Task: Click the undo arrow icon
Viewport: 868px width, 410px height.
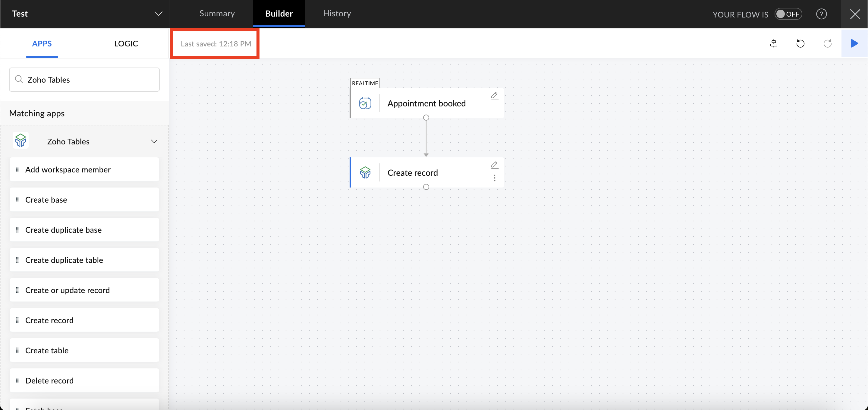Action: (800, 43)
